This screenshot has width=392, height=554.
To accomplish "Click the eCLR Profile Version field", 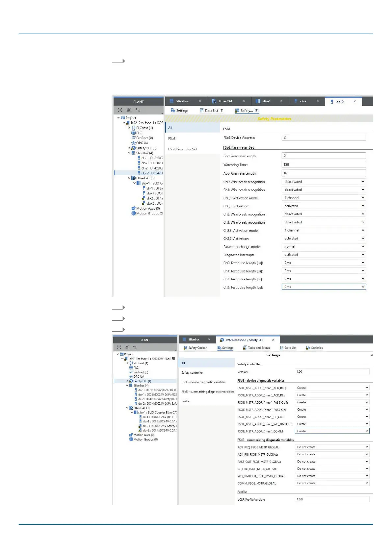I will pyautogui.click(x=332, y=499).
